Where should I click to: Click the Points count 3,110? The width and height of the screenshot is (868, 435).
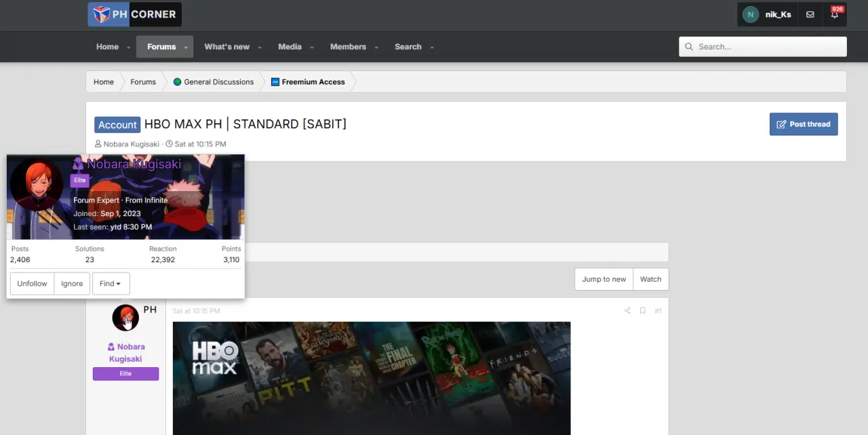231,260
